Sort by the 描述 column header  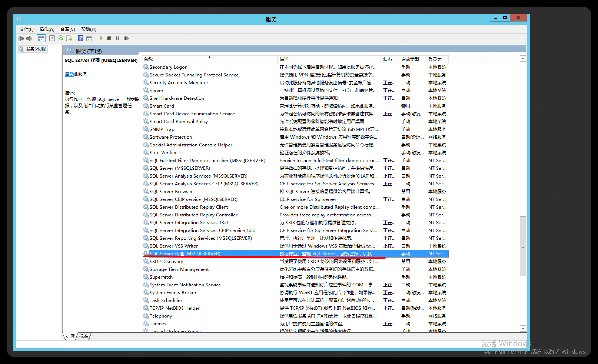(x=329, y=59)
